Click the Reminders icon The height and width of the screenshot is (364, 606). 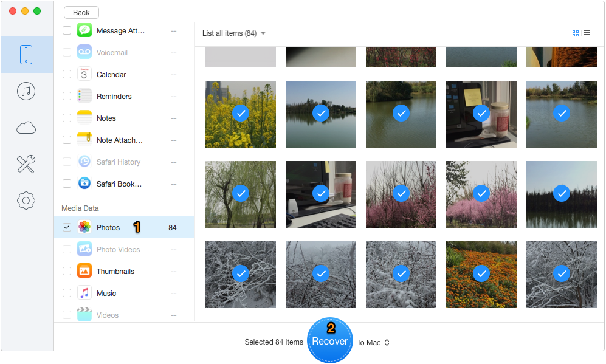click(84, 96)
